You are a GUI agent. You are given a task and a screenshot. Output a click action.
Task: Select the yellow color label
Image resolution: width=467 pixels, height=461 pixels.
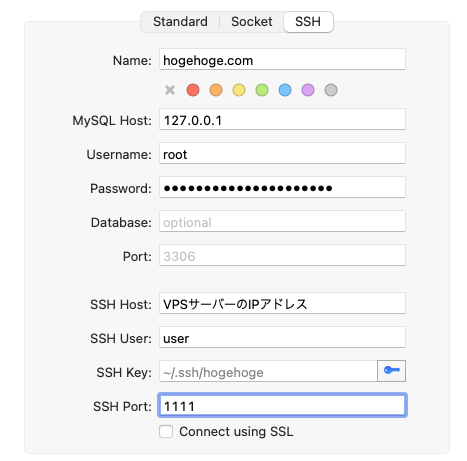tap(239, 90)
